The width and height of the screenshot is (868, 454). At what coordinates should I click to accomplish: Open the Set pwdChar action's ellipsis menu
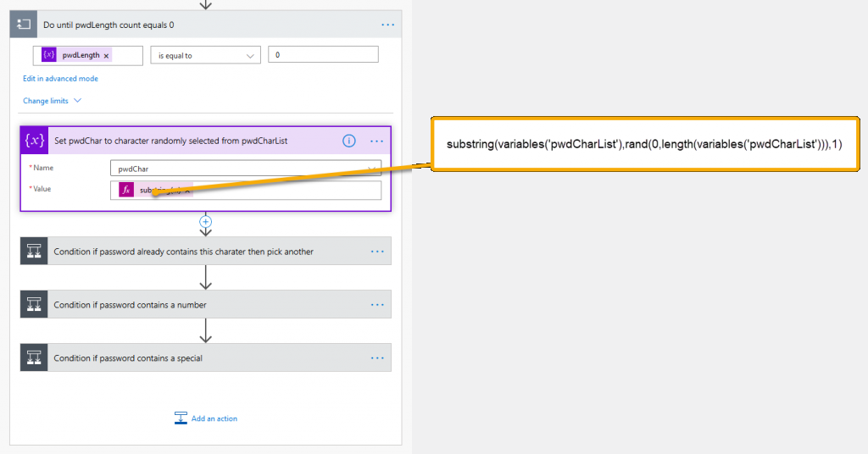click(377, 141)
